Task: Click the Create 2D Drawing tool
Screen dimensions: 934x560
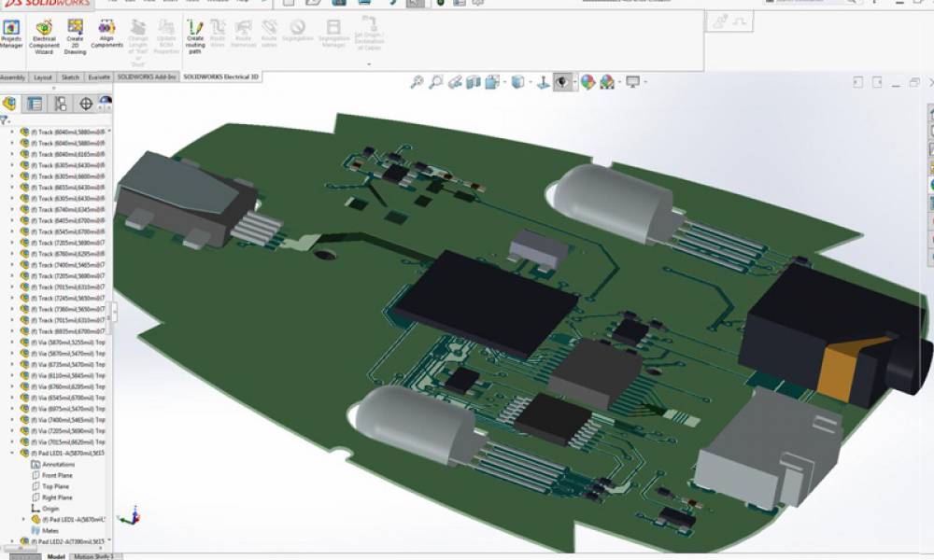Action: (75, 37)
